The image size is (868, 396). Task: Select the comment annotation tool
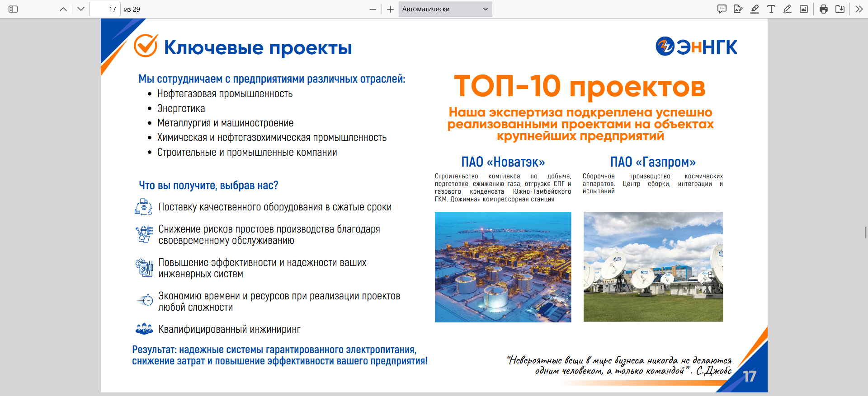pos(722,9)
